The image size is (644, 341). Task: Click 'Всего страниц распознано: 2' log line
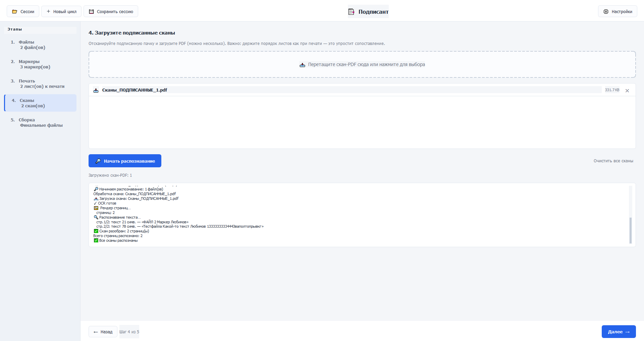coord(118,236)
